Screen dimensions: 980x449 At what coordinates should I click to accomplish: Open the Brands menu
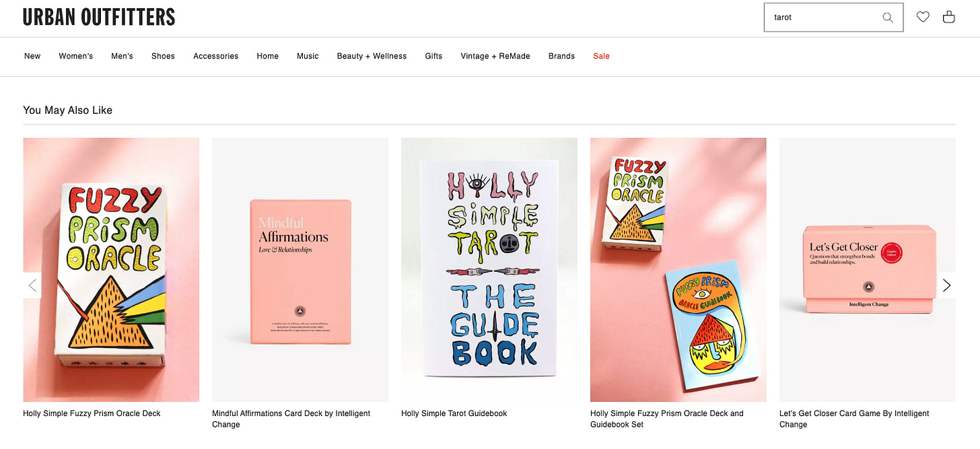[x=561, y=56]
